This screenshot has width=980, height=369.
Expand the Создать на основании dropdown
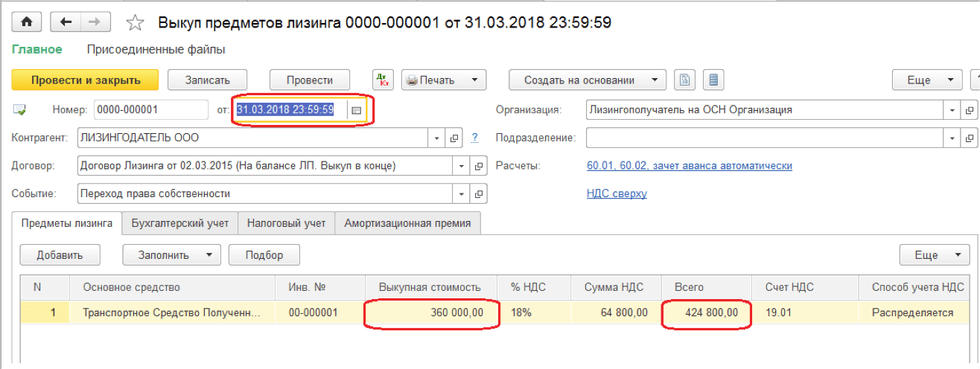[x=654, y=80]
